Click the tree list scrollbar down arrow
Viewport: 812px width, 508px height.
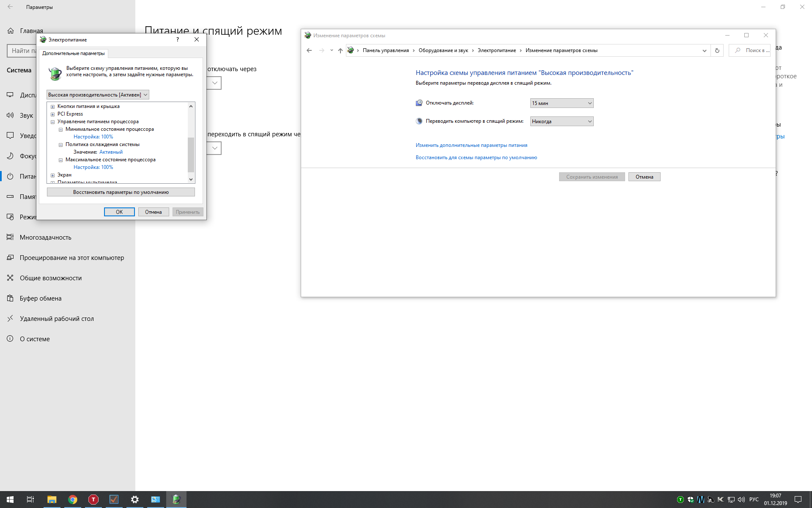point(191,179)
